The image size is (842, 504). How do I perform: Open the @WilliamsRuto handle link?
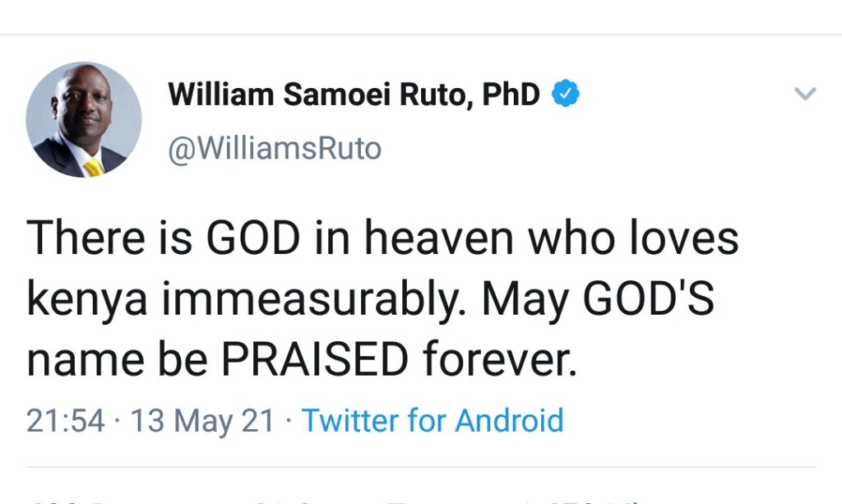[275, 149]
